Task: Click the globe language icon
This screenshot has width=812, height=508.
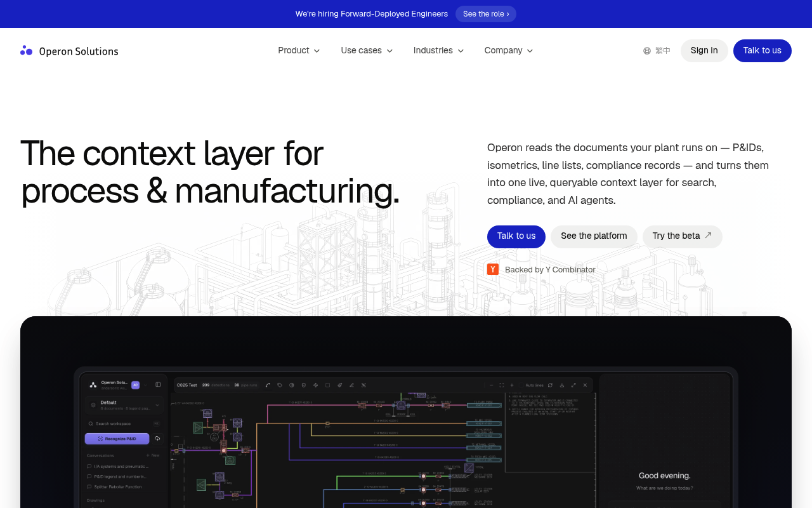Action: 647,51
